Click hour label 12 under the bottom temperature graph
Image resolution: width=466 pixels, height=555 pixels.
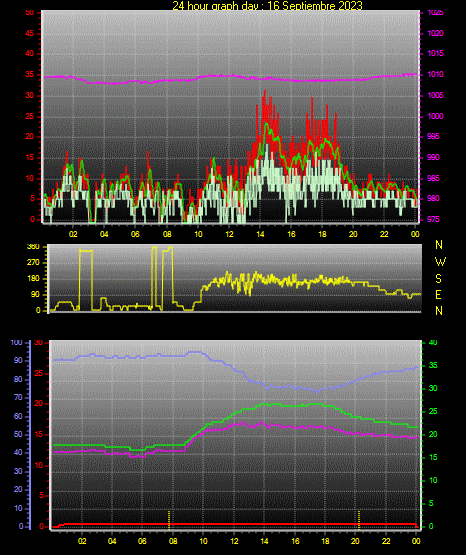point(234,541)
